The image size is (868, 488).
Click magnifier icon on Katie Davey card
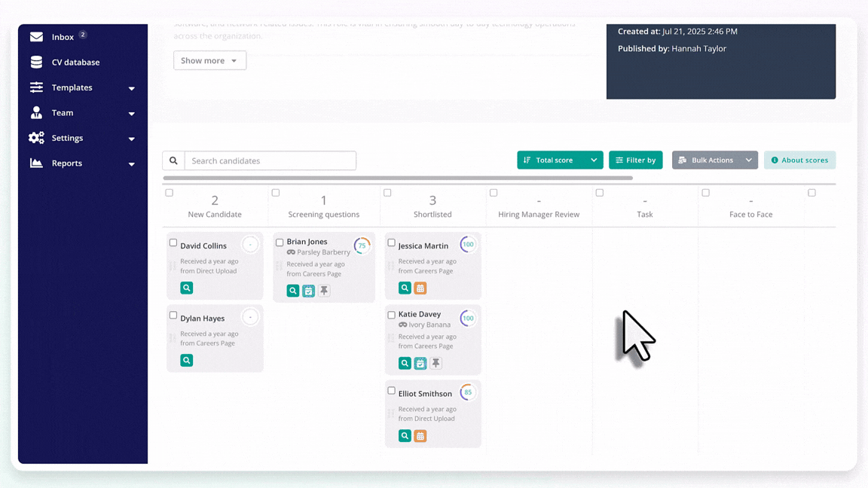click(405, 363)
